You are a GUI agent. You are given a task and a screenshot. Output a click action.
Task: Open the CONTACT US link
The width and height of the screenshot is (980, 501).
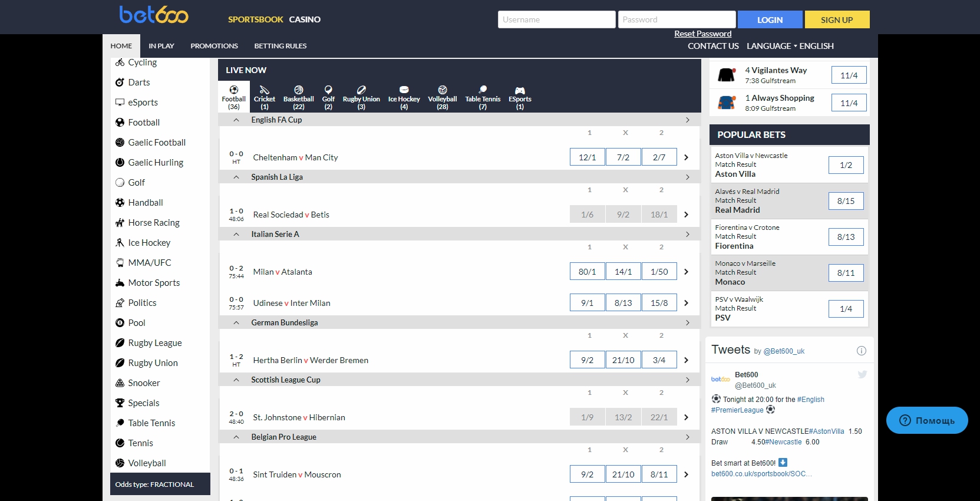coord(713,46)
